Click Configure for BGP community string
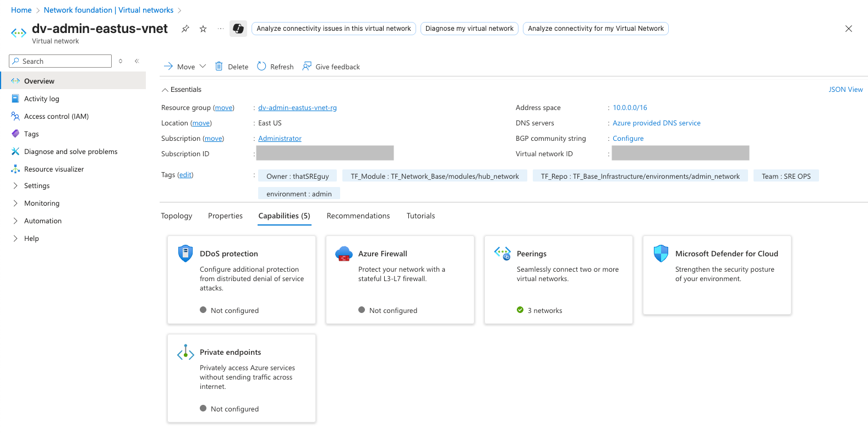 (x=628, y=139)
